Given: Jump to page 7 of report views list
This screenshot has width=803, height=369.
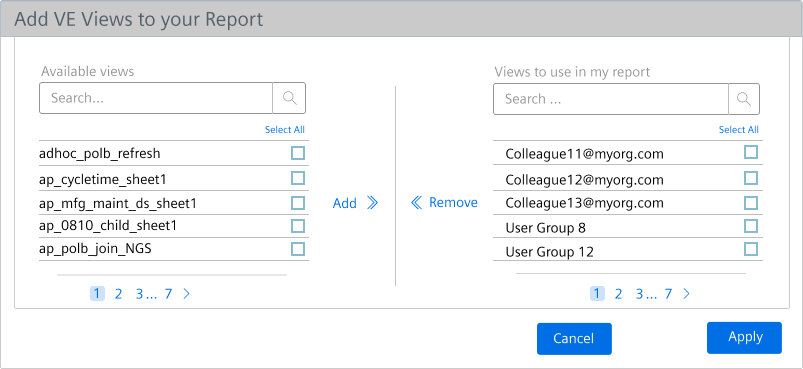Looking at the screenshot, I should click(x=668, y=294).
